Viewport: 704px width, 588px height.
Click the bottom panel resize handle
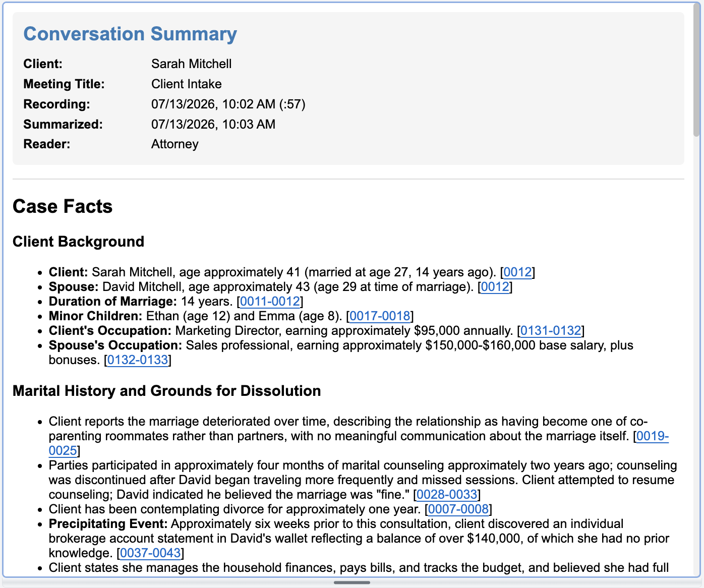(x=352, y=582)
